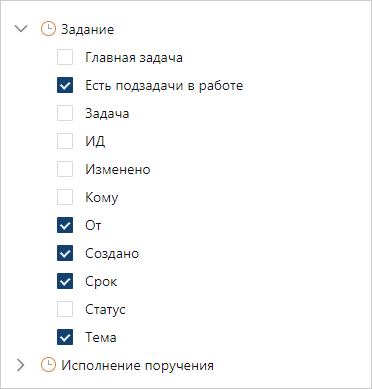Enable the Статус checkbox
The width and height of the screenshot is (372, 389).
point(65,309)
